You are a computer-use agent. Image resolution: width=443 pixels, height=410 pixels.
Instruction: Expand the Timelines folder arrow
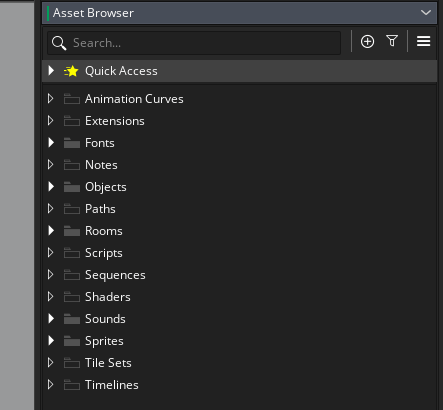pyautogui.click(x=51, y=385)
